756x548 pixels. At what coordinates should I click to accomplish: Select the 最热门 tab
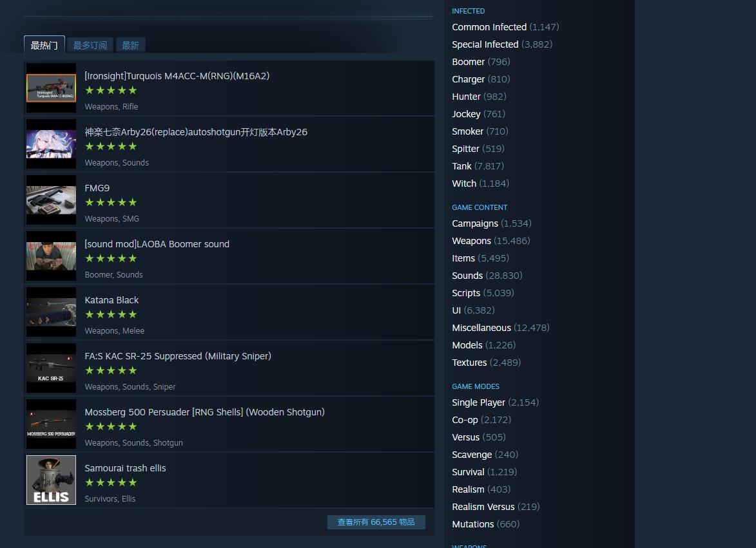[44, 45]
